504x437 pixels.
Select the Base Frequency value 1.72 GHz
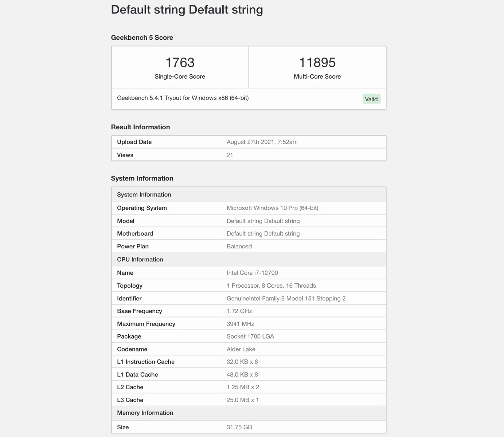[x=239, y=311]
